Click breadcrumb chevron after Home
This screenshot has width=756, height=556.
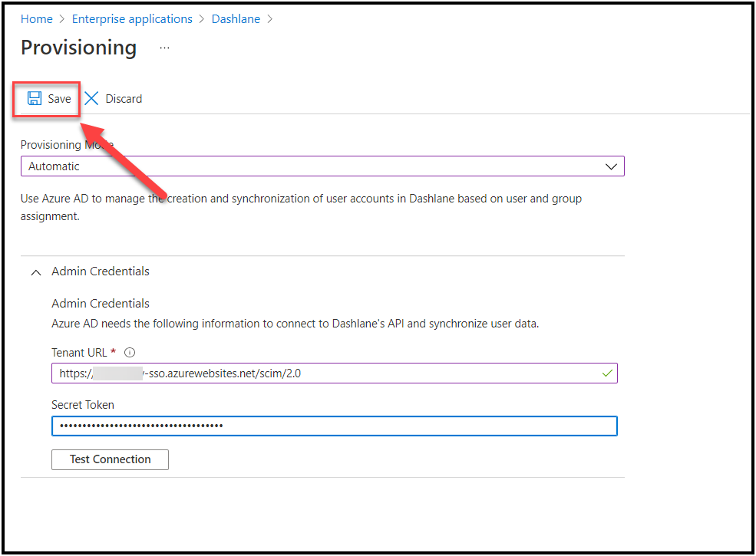(x=62, y=19)
